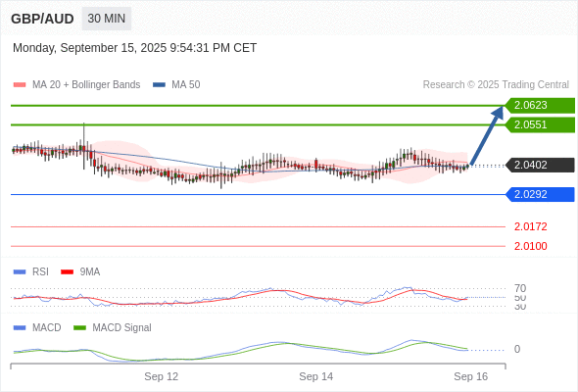578x392 pixels.
Task: Click the 2.0551 green resistance tag
Action: pyautogui.click(x=540, y=125)
